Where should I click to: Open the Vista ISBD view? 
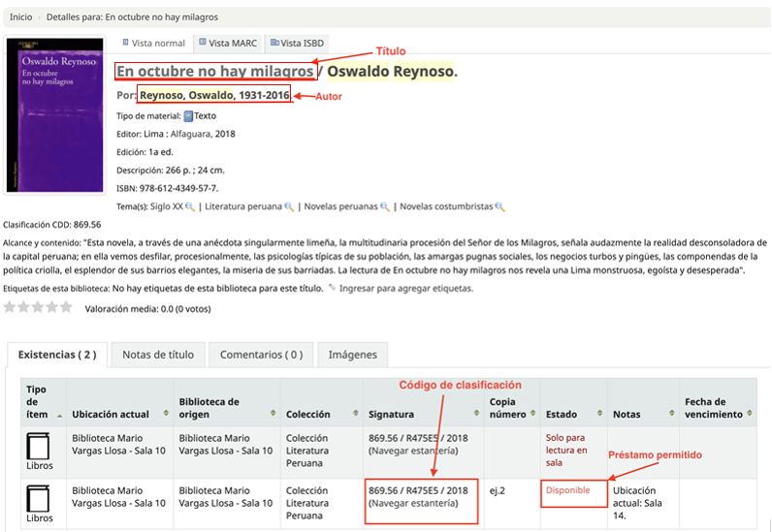[297, 44]
